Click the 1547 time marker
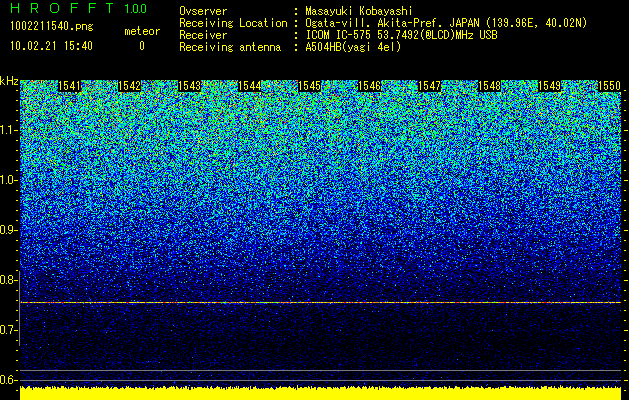Screen dimensions: 629x400 tap(430, 86)
